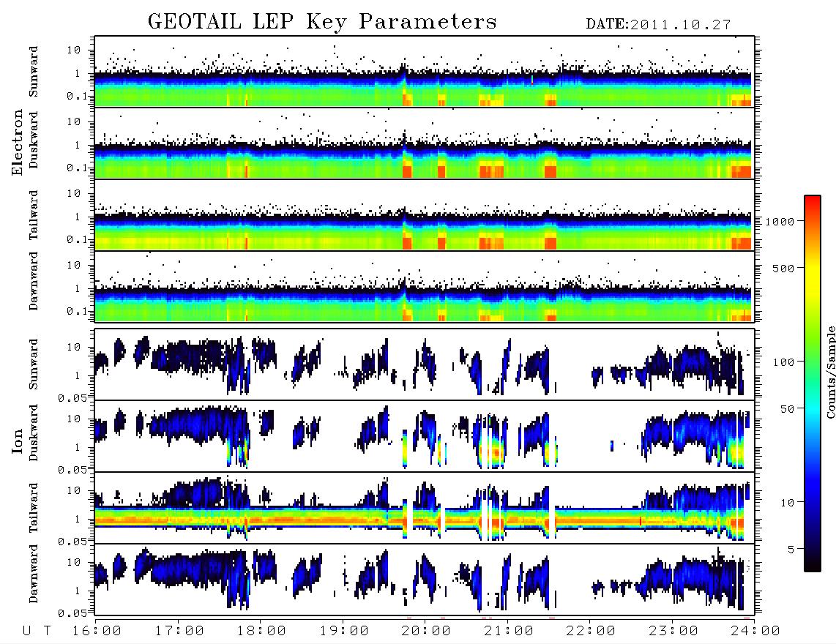Click the '100' colorbar tick value
The height and width of the screenshot is (644, 836).
pyautogui.click(x=783, y=362)
